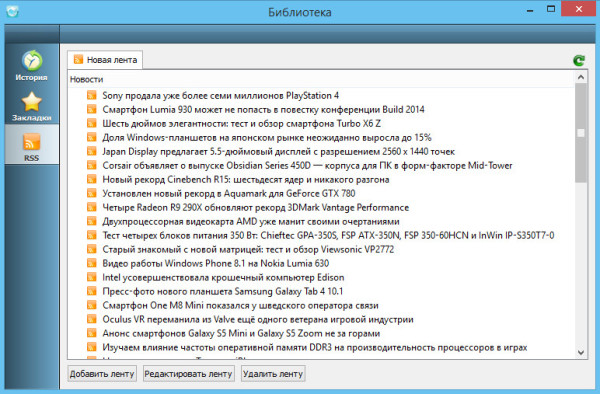Click RSS icon beside Turbo X6 Z review
The image size is (600, 394).
(x=91, y=123)
